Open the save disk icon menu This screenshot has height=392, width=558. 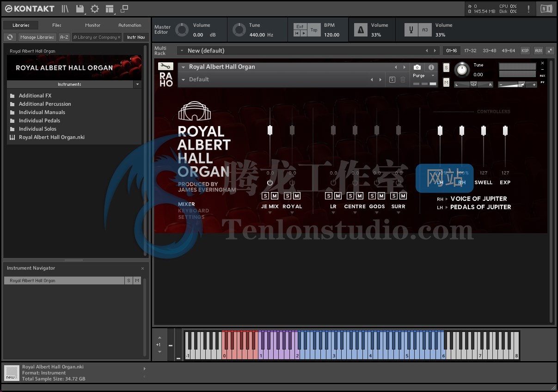click(x=80, y=8)
